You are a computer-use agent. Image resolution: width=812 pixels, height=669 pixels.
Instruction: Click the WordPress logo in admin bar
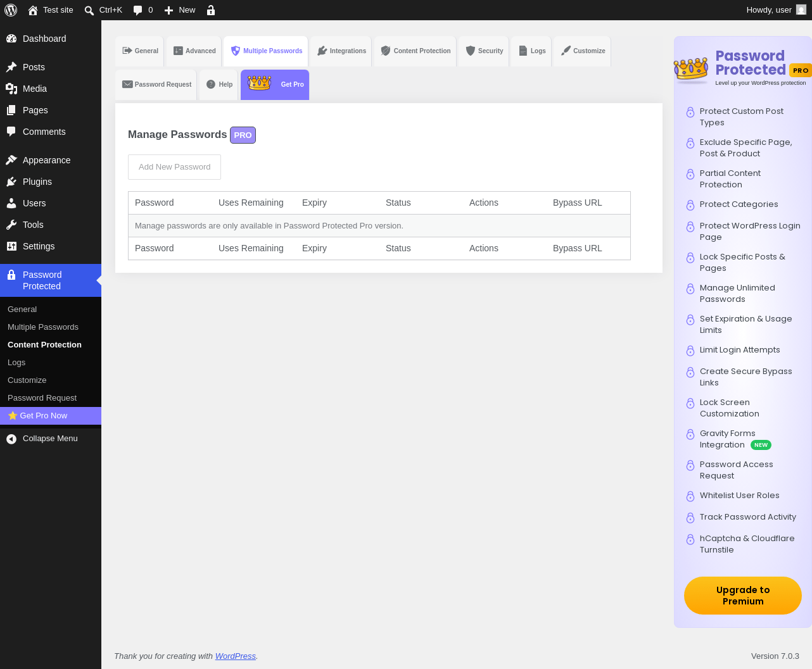pyautogui.click(x=11, y=10)
